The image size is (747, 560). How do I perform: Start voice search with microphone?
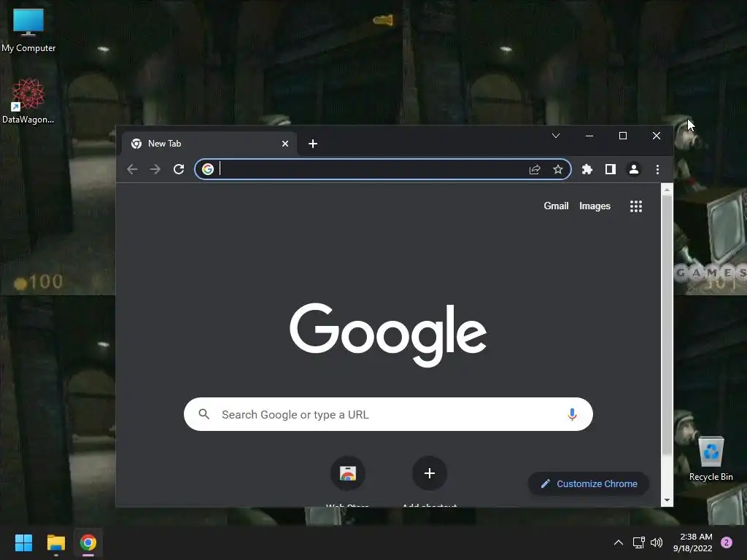click(x=572, y=414)
